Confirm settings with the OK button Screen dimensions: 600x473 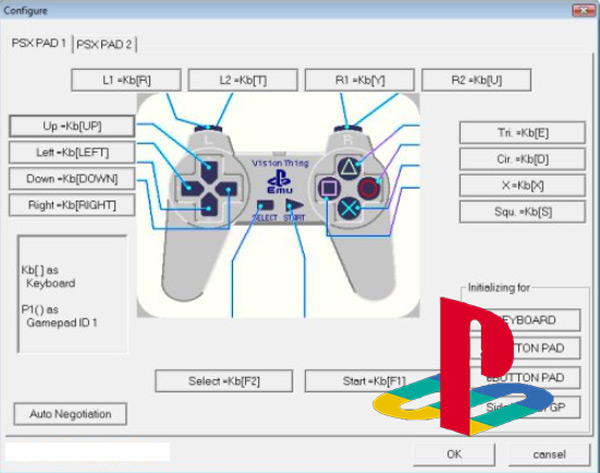[x=454, y=454]
